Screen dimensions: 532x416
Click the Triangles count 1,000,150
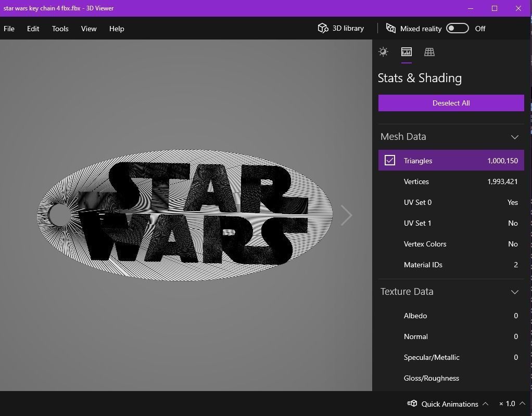[502, 160]
